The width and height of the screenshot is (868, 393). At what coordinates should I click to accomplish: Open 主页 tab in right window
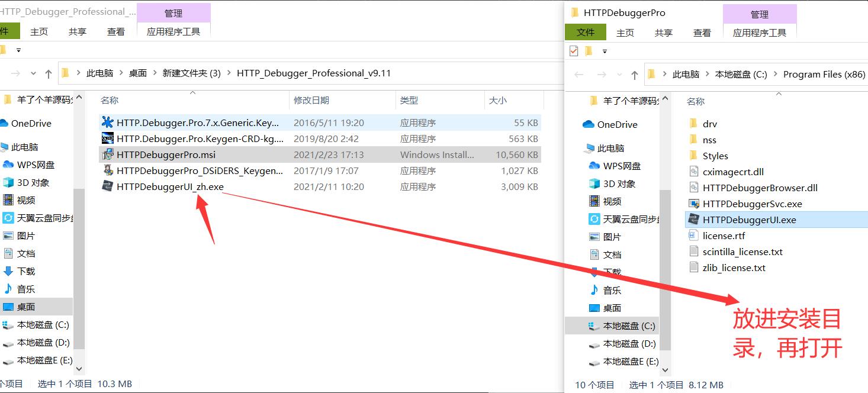pos(625,33)
